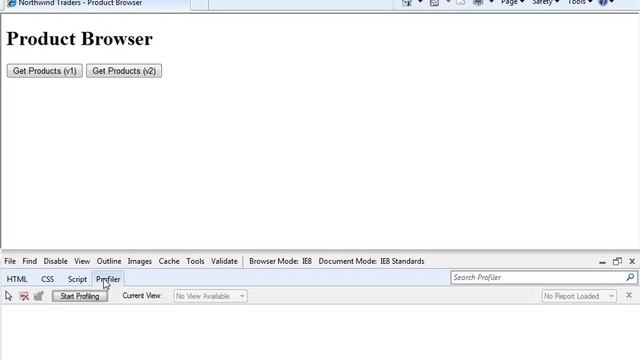Click the X beside No Report Loaded
Screen dimensions: 640x360
tap(629, 295)
